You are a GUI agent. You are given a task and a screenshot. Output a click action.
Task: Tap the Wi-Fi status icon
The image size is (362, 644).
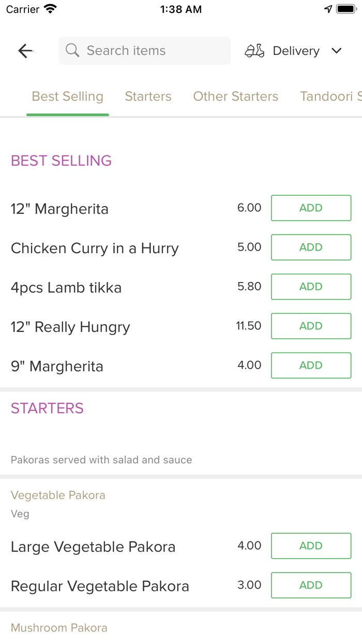[50, 9]
